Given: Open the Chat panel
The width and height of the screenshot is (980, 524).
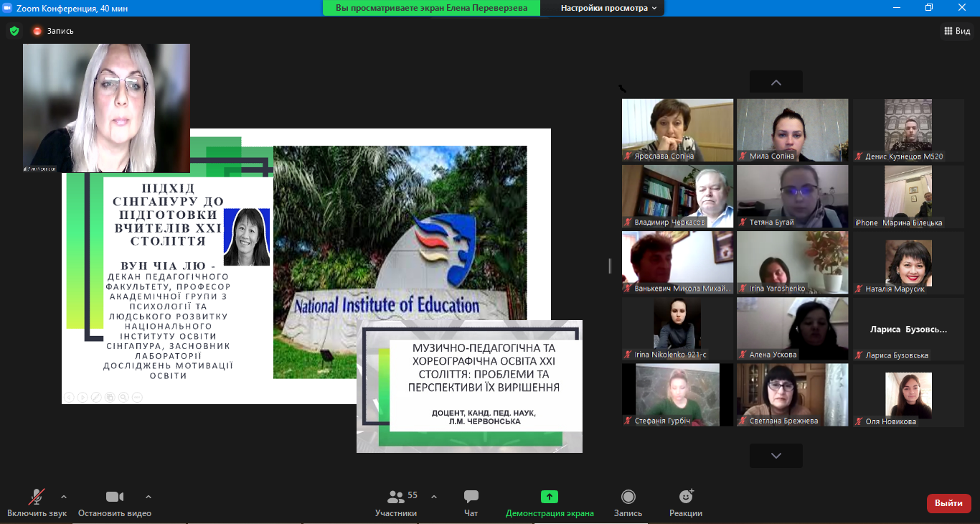Looking at the screenshot, I should click(471, 497).
